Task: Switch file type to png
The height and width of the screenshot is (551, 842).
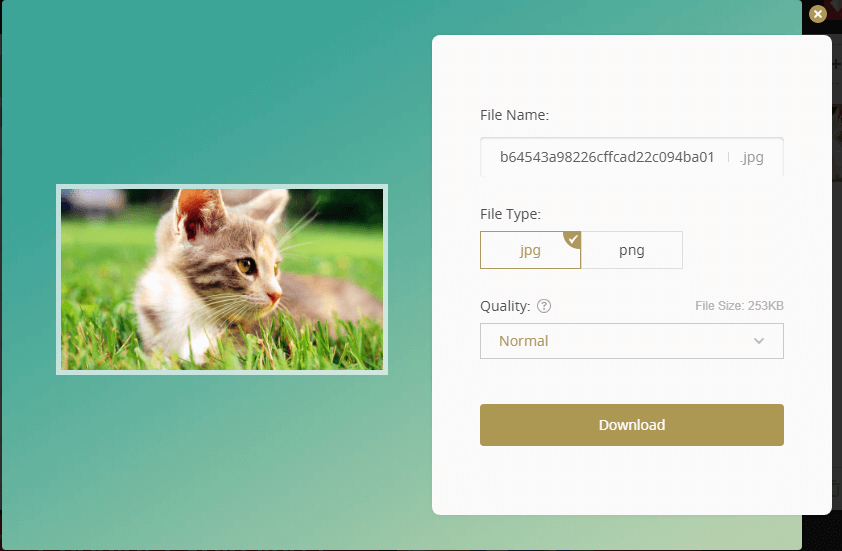Action: tap(631, 251)
